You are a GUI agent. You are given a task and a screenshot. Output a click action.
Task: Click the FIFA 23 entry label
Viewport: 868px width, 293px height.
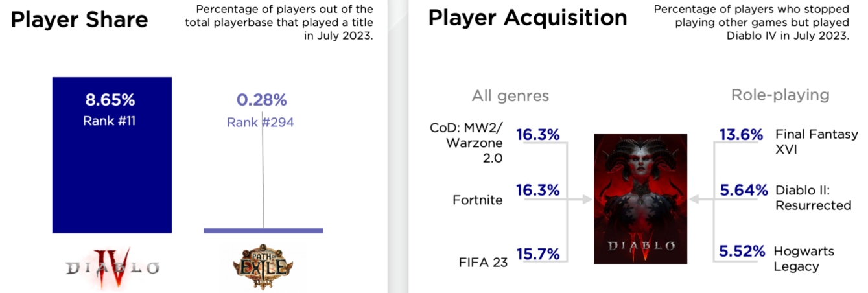pyautogui.click(x=484, y=263)
